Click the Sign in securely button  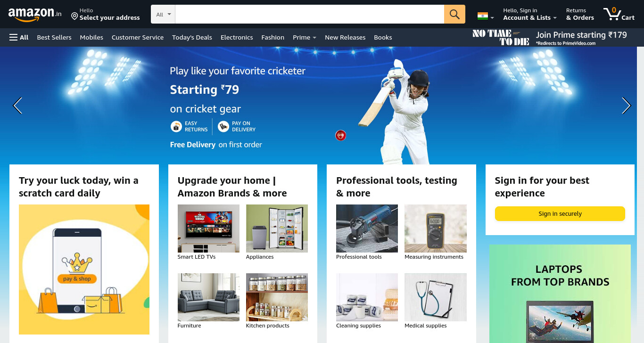pos(560,213)
